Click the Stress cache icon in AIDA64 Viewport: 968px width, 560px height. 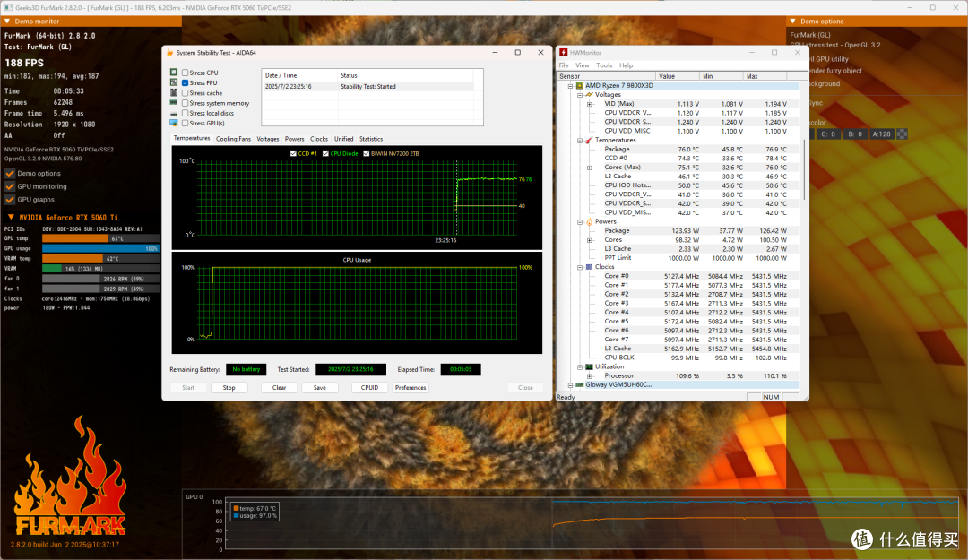[x=174, y=92]
